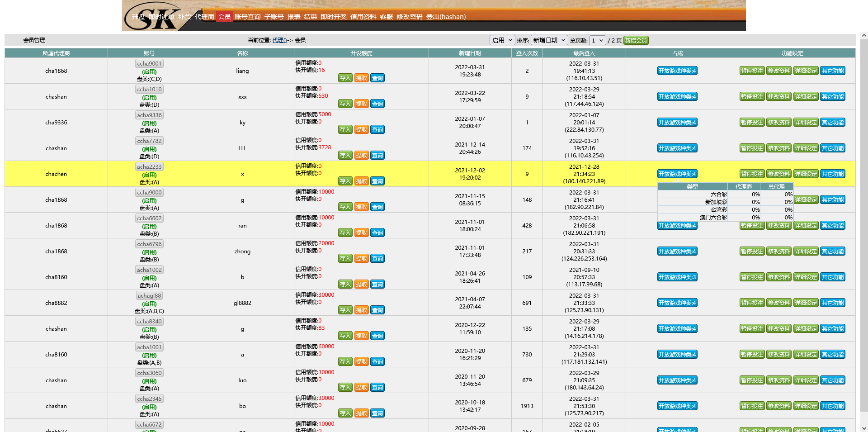This screenshot has height=432, width=868.
Task: Click 暂停投注 for ccha9001
Action: point(752,71)
